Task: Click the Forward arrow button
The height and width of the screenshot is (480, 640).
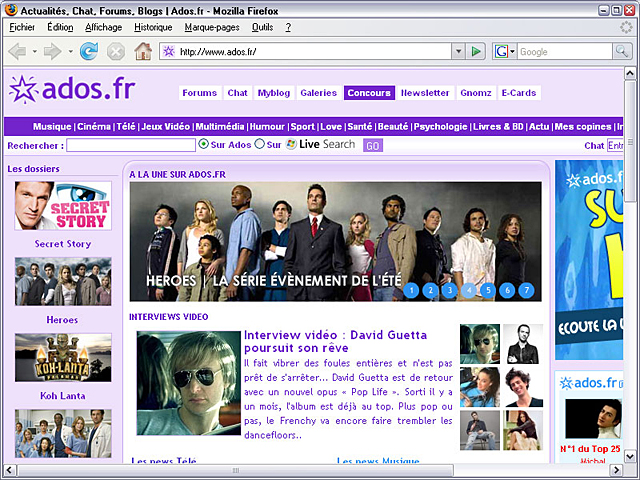Action: coord(52,52)
